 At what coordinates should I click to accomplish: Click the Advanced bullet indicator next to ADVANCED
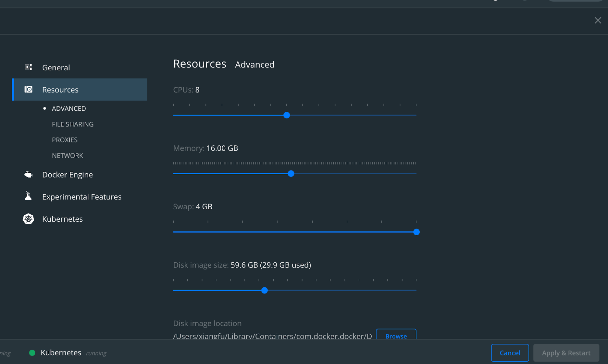point(45,108)
